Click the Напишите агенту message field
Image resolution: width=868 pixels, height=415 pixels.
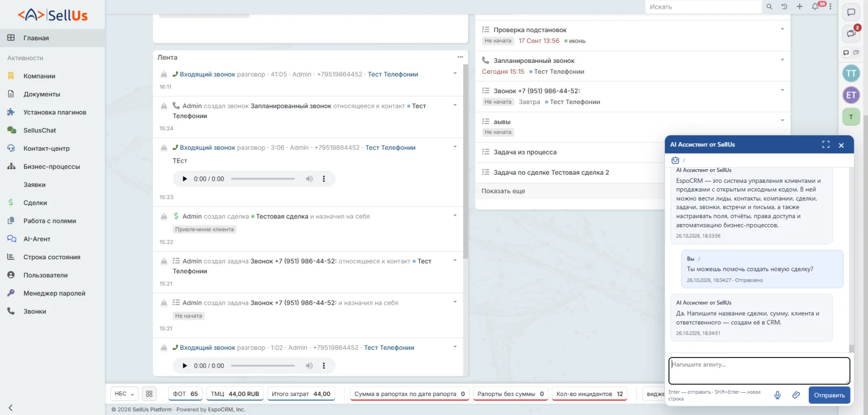click(x=759, y=371)
